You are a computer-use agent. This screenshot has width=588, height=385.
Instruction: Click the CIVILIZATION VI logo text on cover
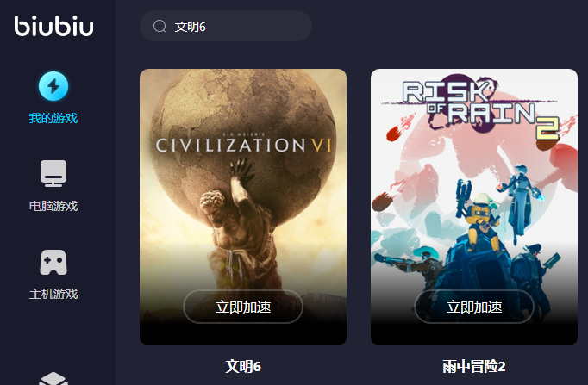tap(244, 145)
